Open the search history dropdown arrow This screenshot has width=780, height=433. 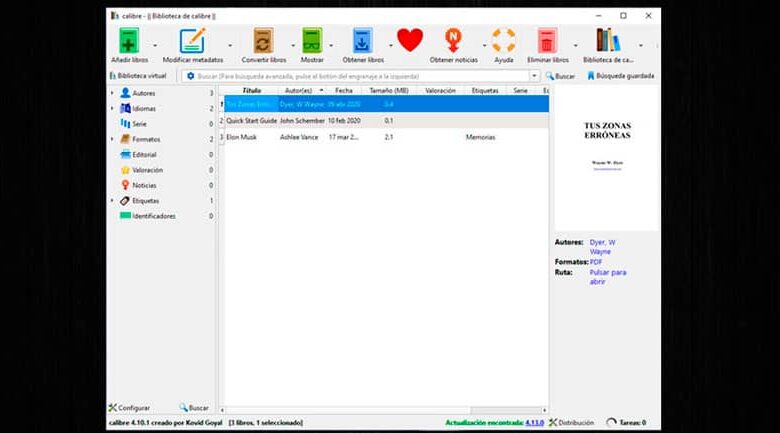point(534,76)
